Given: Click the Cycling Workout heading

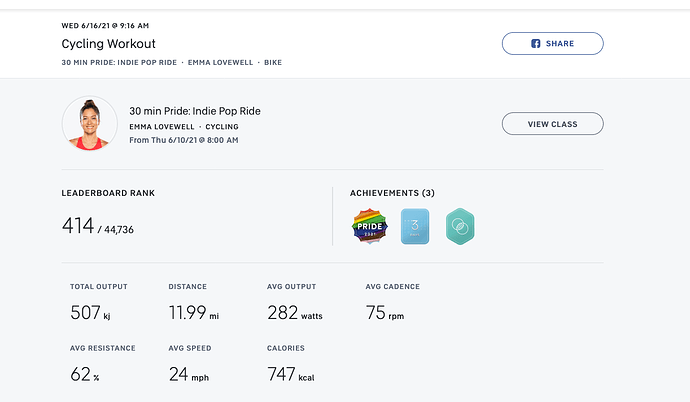Looking at the screenshot, I should [x=108, y=44].
